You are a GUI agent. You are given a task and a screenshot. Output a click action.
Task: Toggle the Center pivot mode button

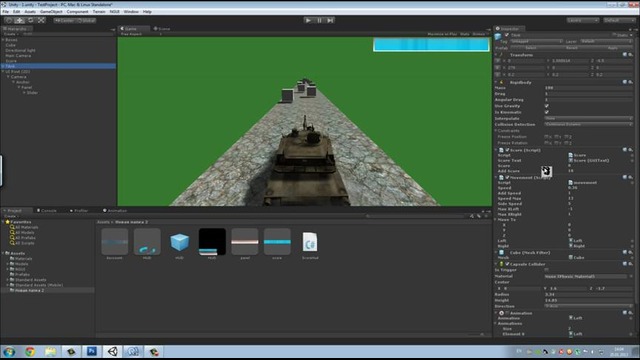point(64,20)
